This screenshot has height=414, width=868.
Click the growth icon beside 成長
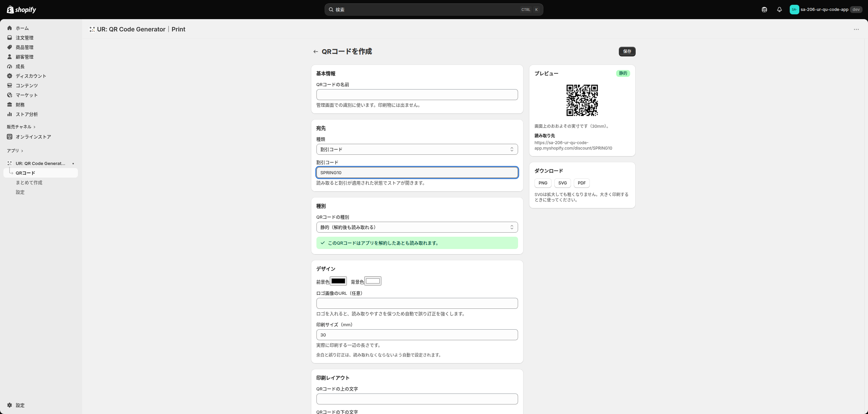(10, 66)
